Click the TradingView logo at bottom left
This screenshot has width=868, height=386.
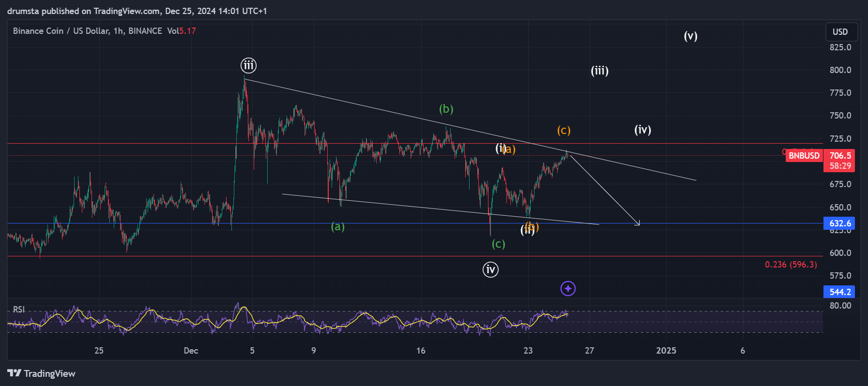coord(42,373)
